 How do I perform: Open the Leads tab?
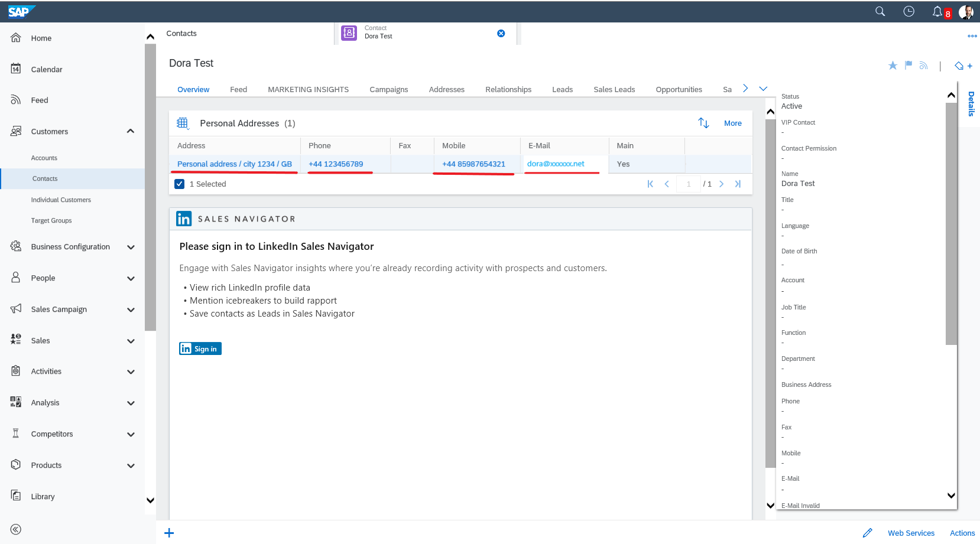point(562,89)
